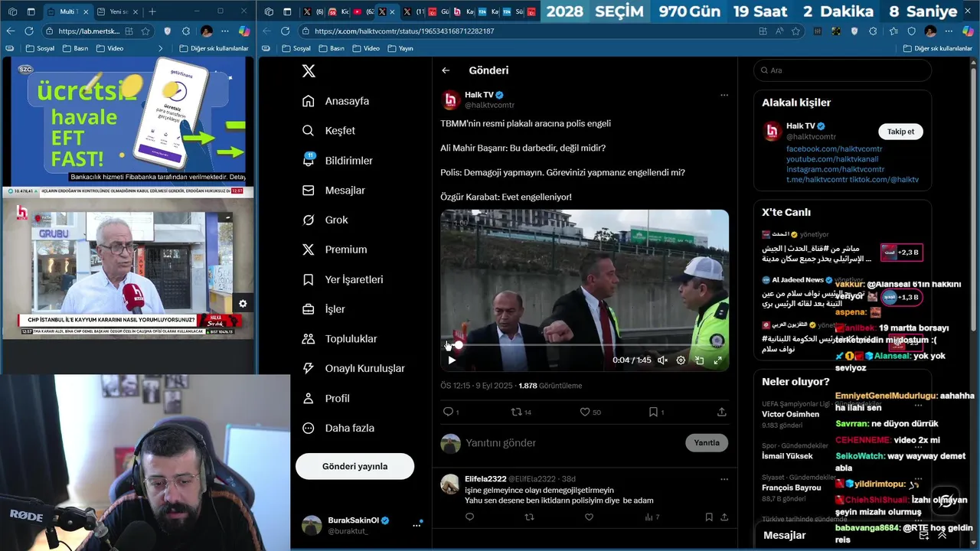Open extensions icon in left browser window
Viewport: 980px width, 551px height.
[186, 31]
